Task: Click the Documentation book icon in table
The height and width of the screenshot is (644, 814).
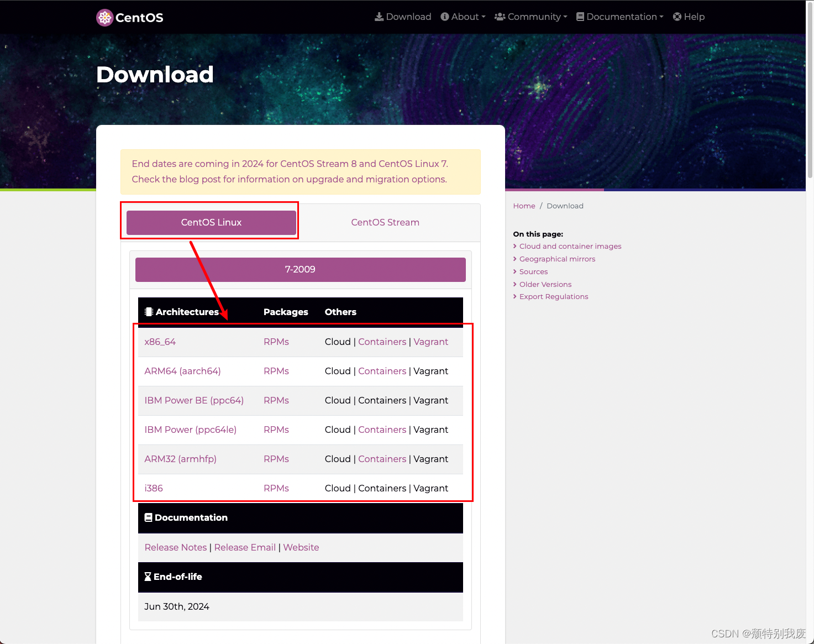Action: [x=148, y=517]
